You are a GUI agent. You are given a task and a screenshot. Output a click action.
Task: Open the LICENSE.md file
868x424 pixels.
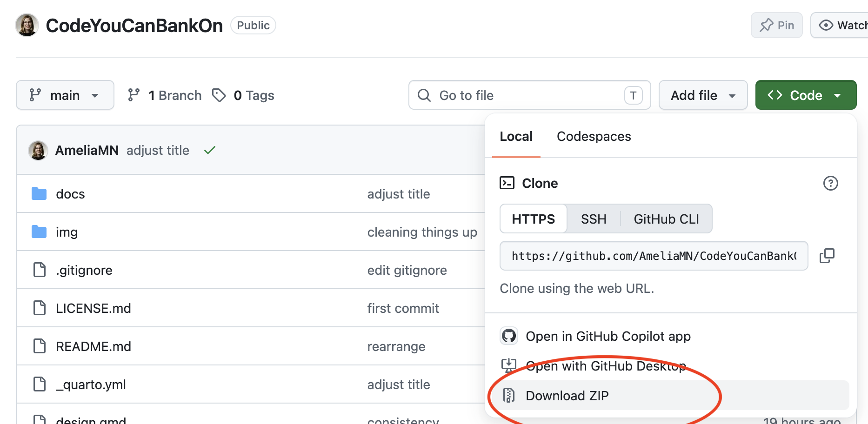coord(93,308)
